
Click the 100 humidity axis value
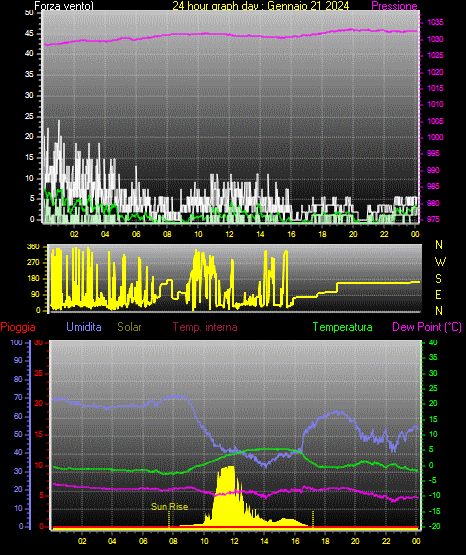pos(16,342)
